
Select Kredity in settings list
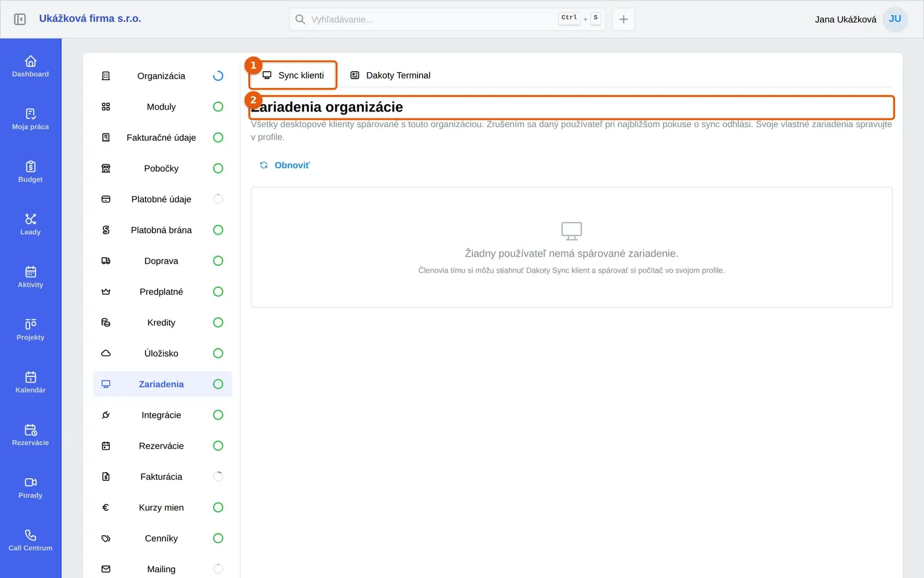(x=162, y=323)
